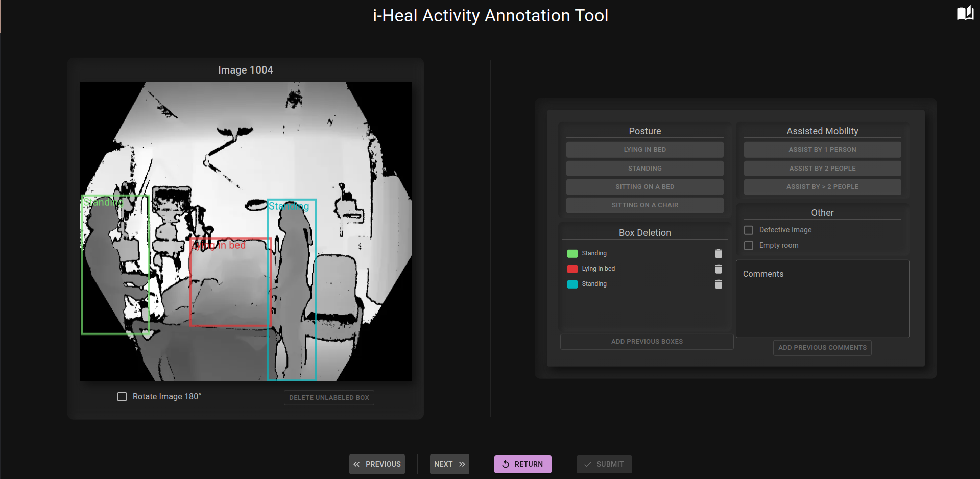Advance to the next image
Screen dimensions: 980x479
click(449, 464)
